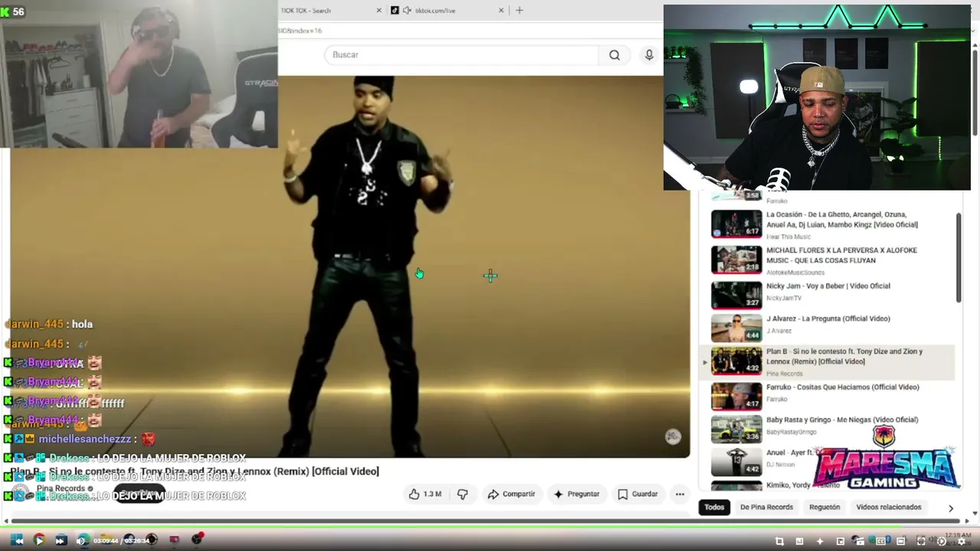Screen dimensions: 980x551
Task: Toggle theater mode icon in player bar
Action: (x=901, y=541)
